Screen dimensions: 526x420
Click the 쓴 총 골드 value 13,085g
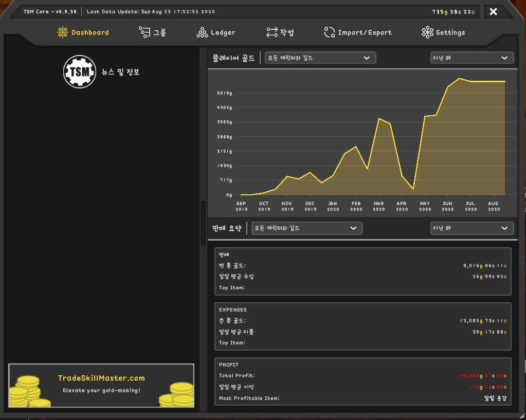point(484,321)
